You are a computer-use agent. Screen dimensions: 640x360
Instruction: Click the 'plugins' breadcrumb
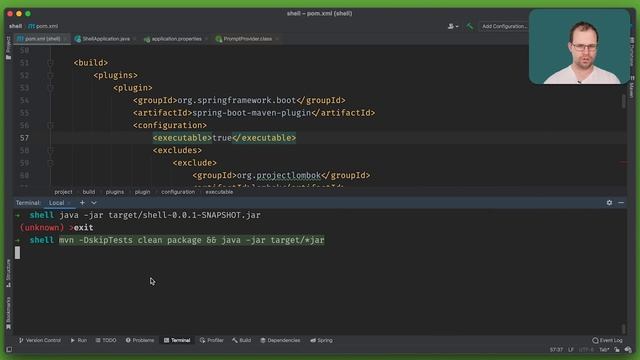point(115,192)
